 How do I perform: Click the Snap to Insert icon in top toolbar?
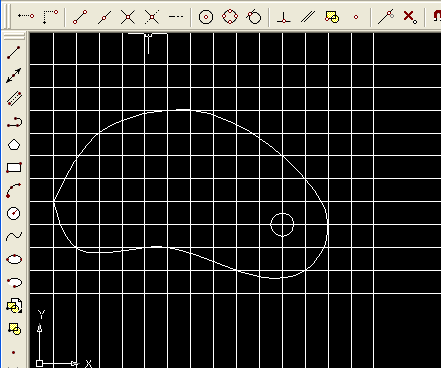[x=332, y=17]
